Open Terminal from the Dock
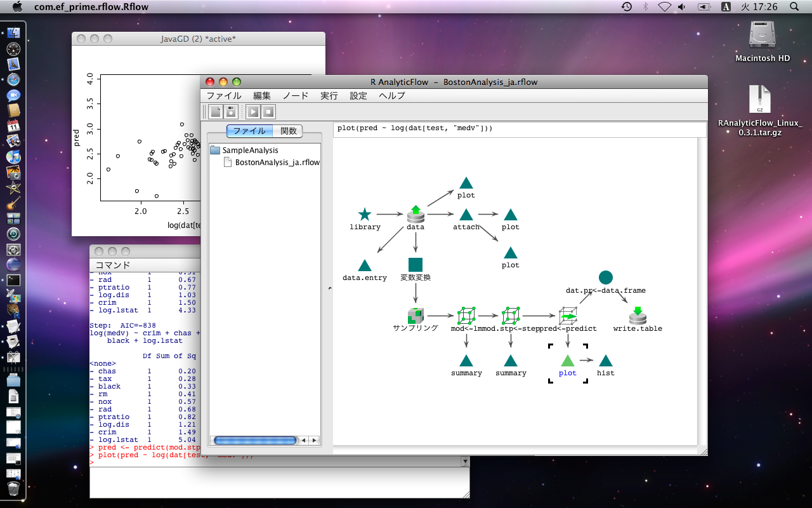The height and width of the screenshot is (508, 812). click(x=13, y=280)
